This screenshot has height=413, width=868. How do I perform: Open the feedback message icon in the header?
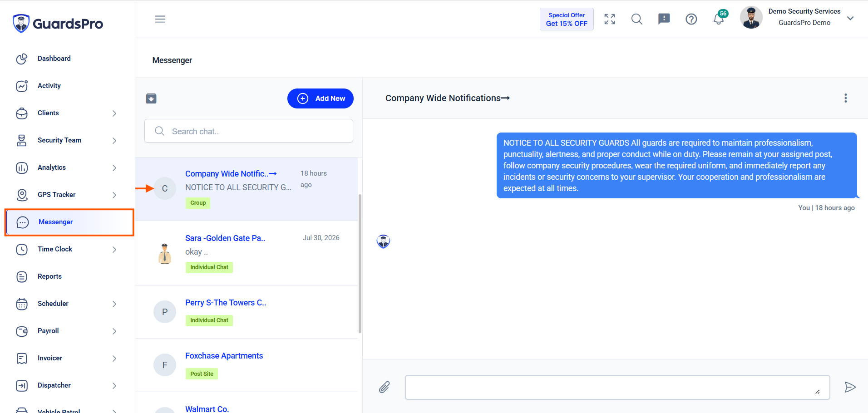point(664,19)
